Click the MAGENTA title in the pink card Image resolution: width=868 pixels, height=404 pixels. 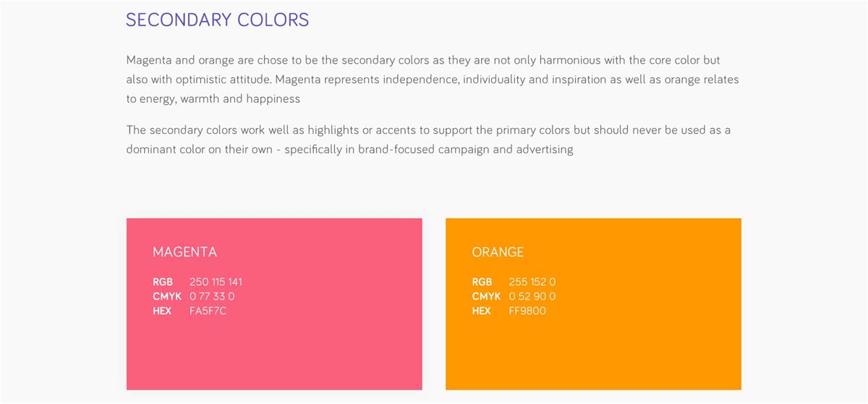pos(184,252)
